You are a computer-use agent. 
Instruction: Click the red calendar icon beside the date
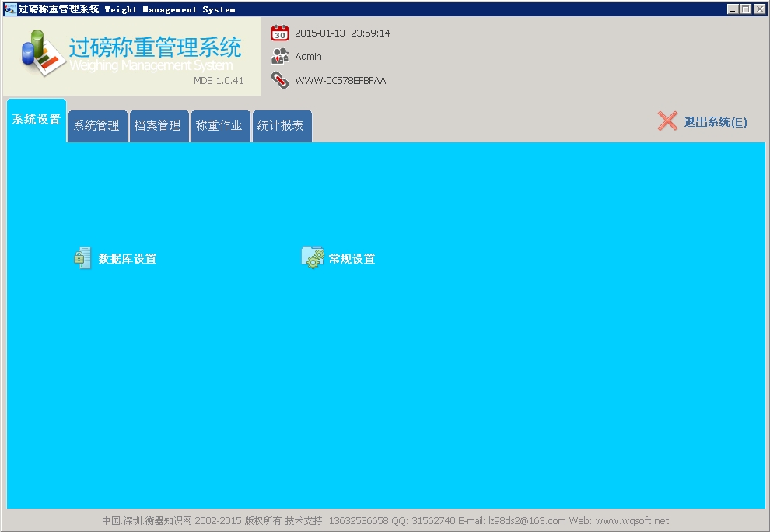(280, 33)
